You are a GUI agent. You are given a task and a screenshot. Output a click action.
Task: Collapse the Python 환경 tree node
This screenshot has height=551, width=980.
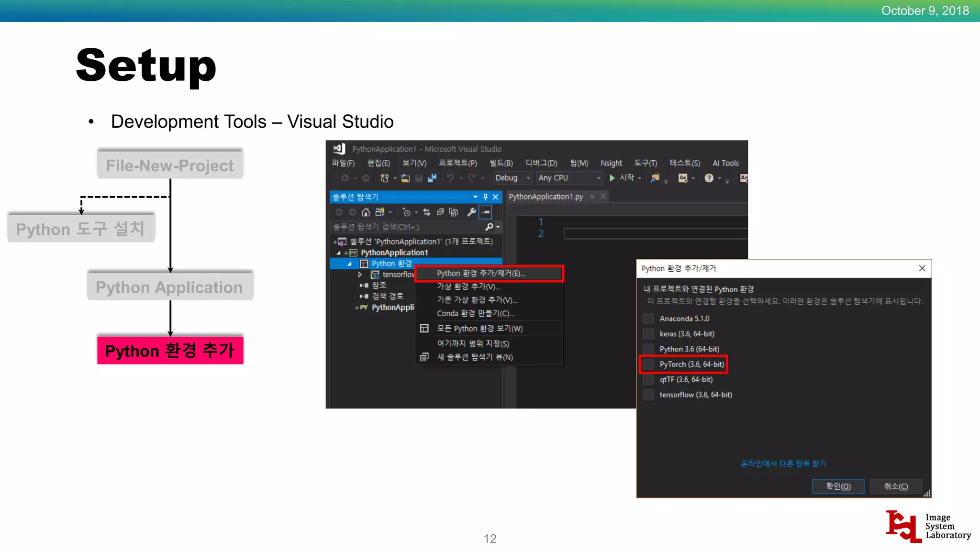coord(350,264)
